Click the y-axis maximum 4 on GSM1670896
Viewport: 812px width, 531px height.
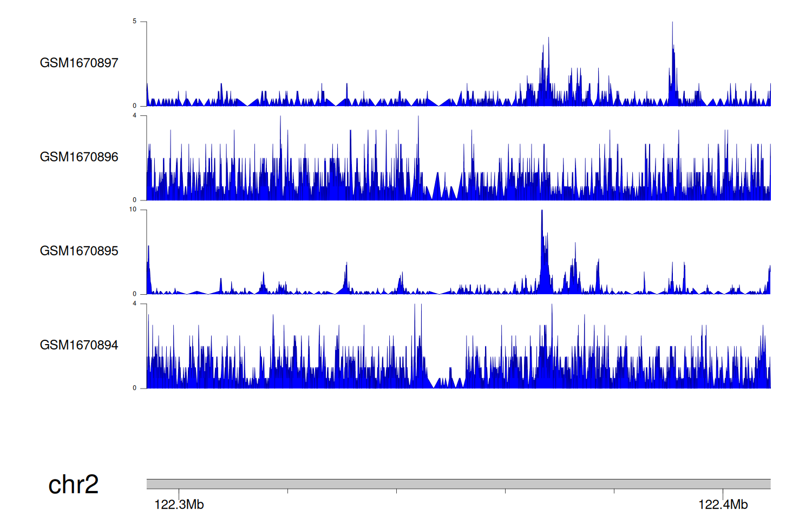[x=135, y=115]
